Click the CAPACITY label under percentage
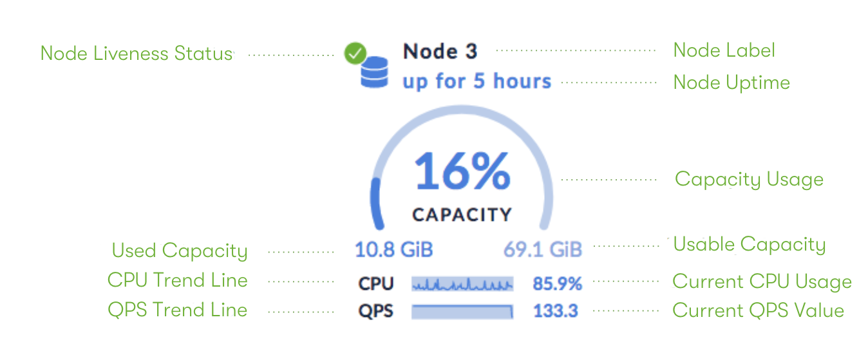The height and width of the screenshot is (353, 868). [x=462, y=215]
